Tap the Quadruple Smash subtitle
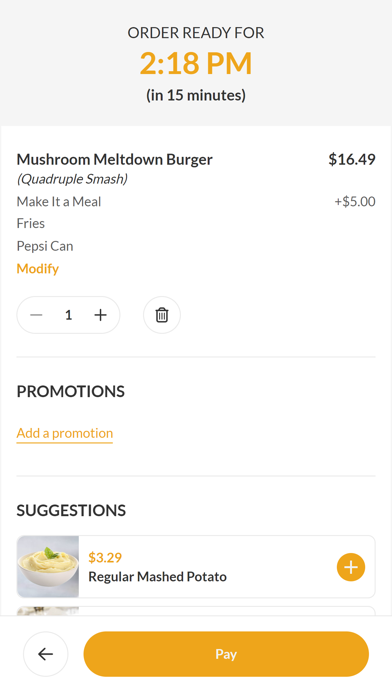Viewport: 392px width, 696px height. click(72, 179)
